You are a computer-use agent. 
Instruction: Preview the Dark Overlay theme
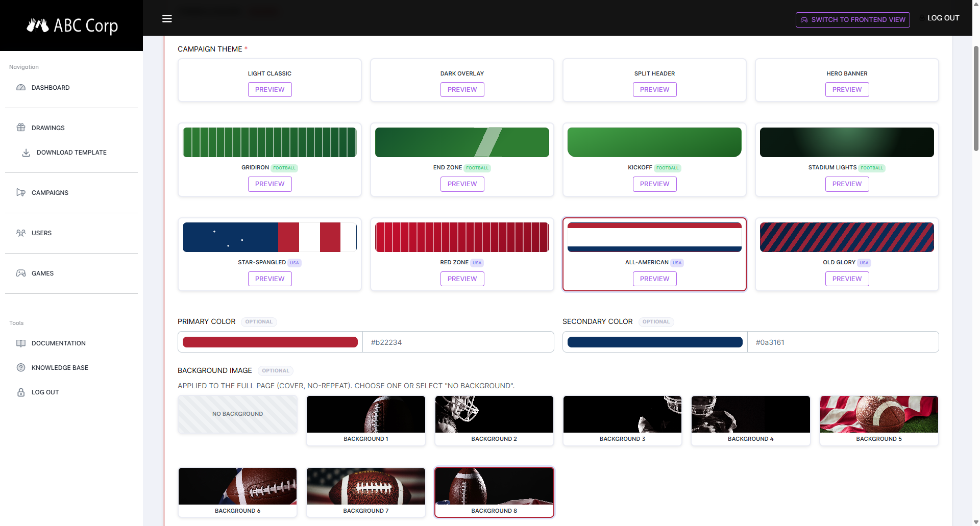pyautogui.click(x=462, y=89)
